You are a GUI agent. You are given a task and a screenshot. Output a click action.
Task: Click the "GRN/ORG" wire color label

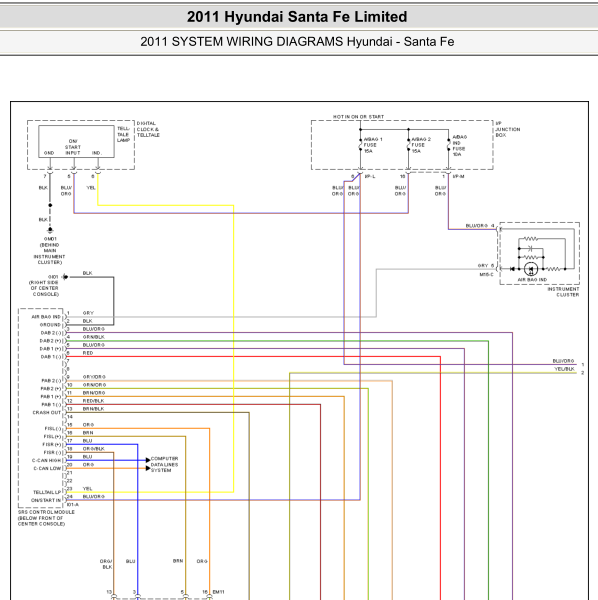tap(94, 385)
